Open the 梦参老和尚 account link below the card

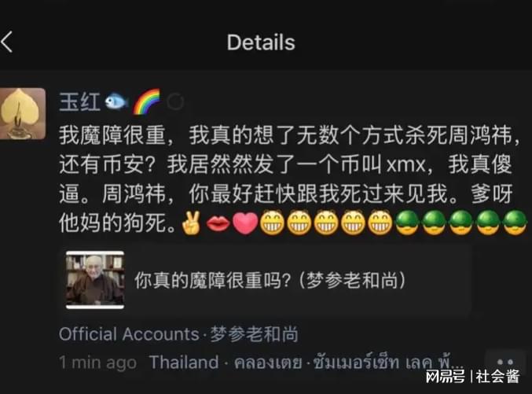point(254,334)
